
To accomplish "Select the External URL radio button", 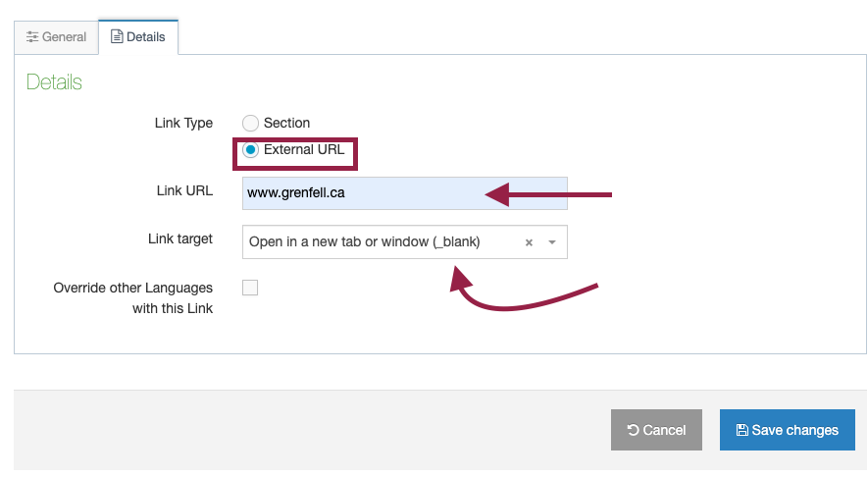I will pos(250,149).
